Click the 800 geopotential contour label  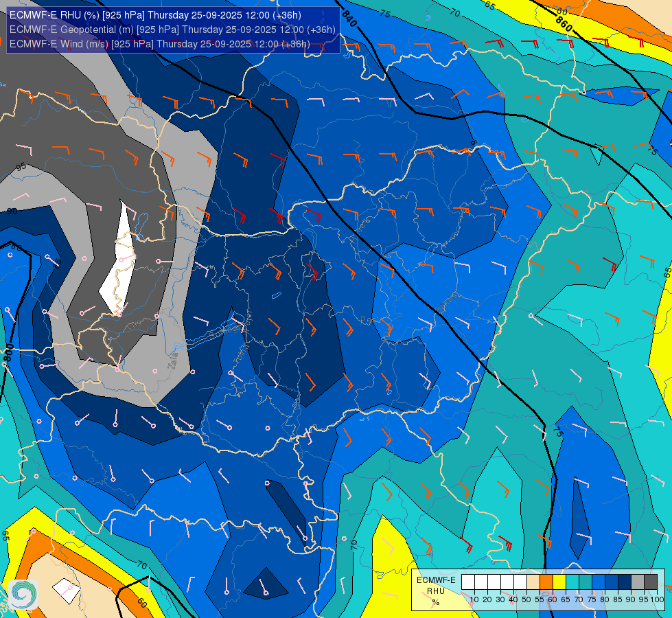9,352
